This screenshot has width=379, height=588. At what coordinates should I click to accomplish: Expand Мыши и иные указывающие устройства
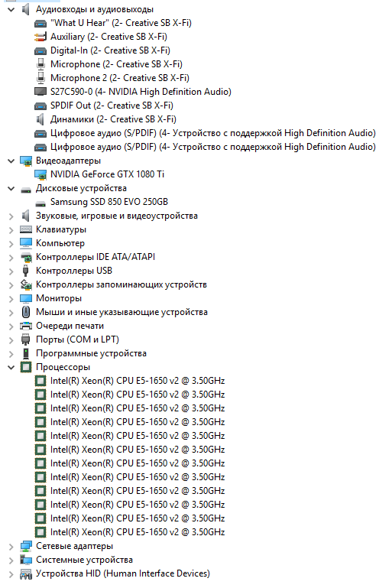click(x=11, y=313)
